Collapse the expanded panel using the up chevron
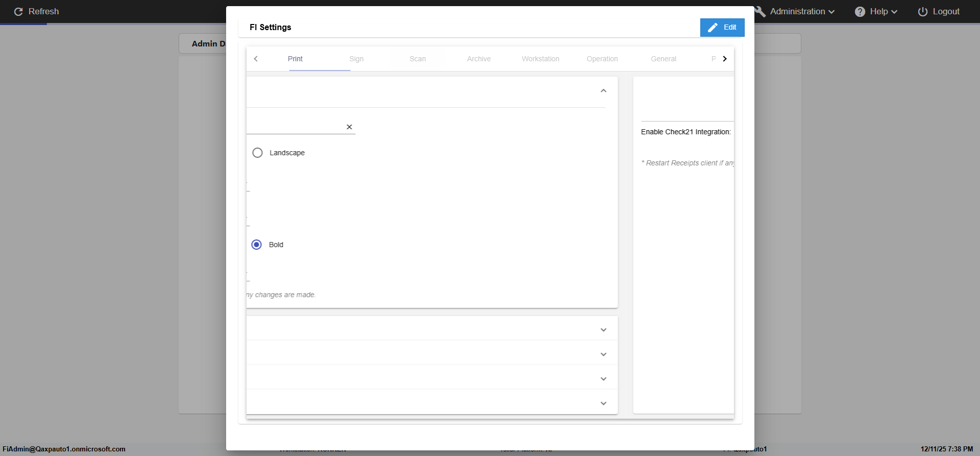980x456 pixels. click(603, 91)
